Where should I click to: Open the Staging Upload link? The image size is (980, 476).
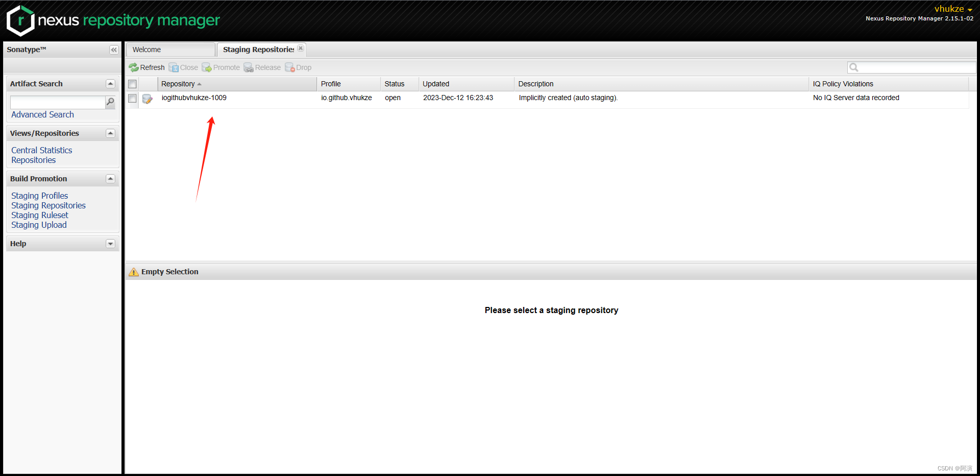click(39, 225)
